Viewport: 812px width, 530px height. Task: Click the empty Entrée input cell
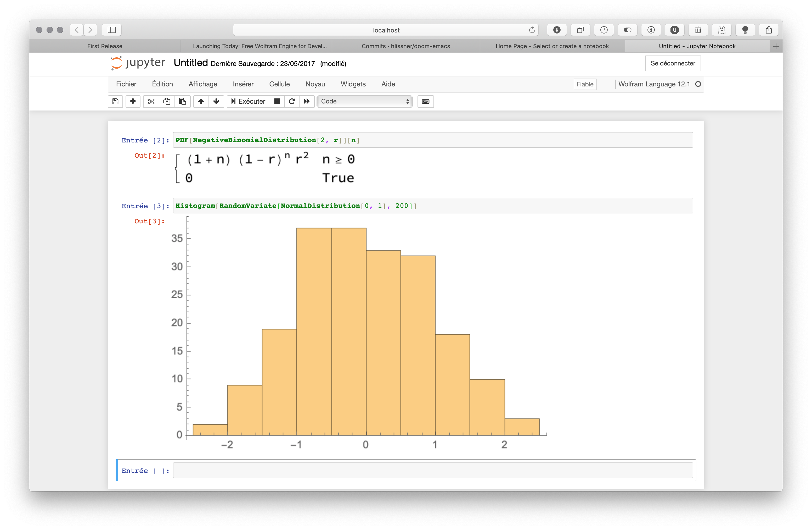(432, 470)
